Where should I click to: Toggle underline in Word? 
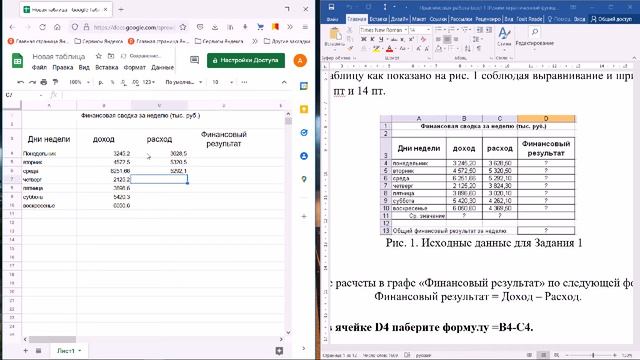pyautogui.click(x=381, y=39)
